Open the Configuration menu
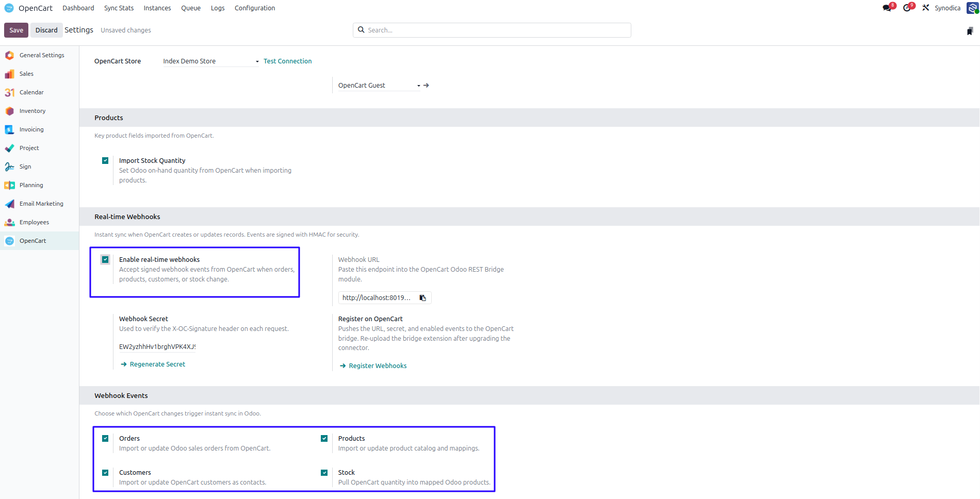The height and width of the screenshot is (499, 980). point(255,8)
